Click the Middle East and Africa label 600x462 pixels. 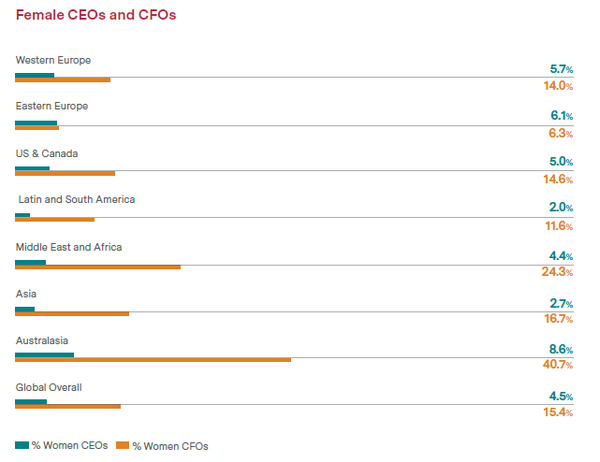pos(69,246)
